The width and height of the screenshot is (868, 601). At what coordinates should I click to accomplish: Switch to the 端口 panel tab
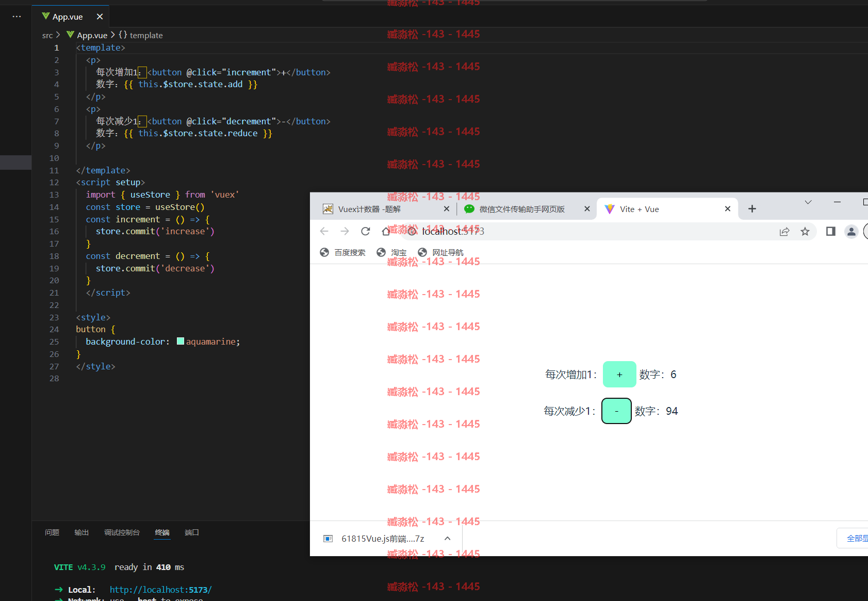192,532
